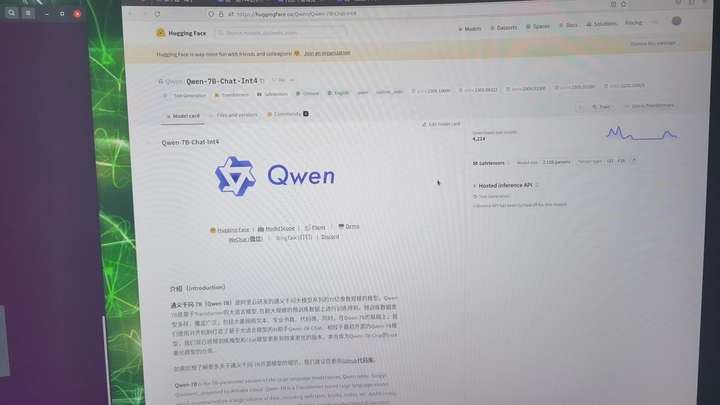The width and height of the screenshot is (720, 405).
Task: Close the purple background window
Action: [x=77, y=14]
